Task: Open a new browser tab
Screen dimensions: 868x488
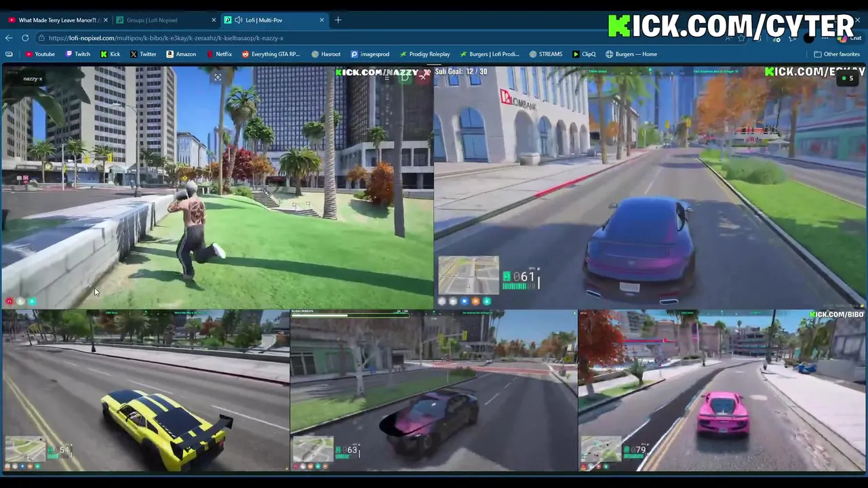Action: [338, 20]
